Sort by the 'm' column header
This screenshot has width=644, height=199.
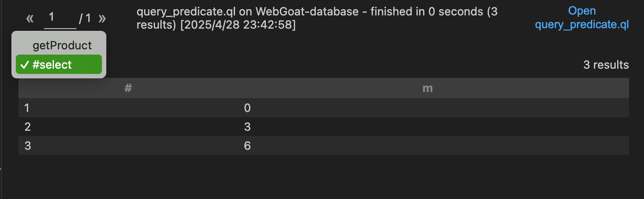point(427,88)
